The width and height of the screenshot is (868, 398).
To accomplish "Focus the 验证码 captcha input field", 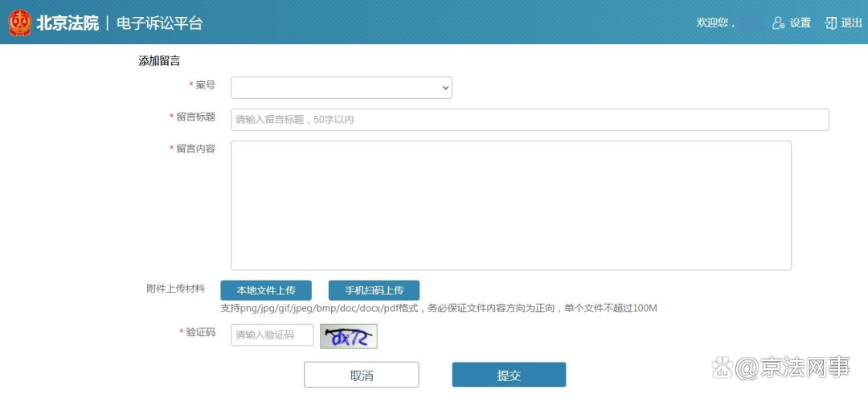I will [x=272, y=335].
